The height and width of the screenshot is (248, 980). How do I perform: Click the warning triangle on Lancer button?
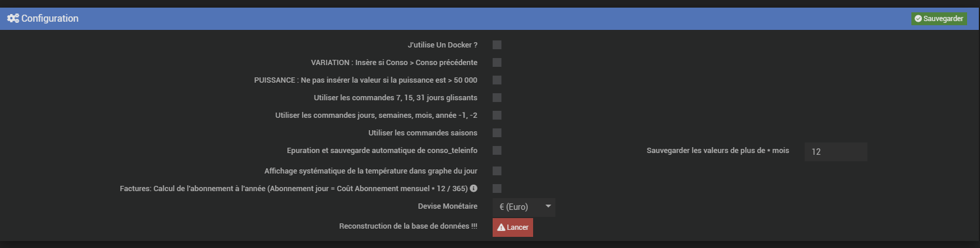501,227
